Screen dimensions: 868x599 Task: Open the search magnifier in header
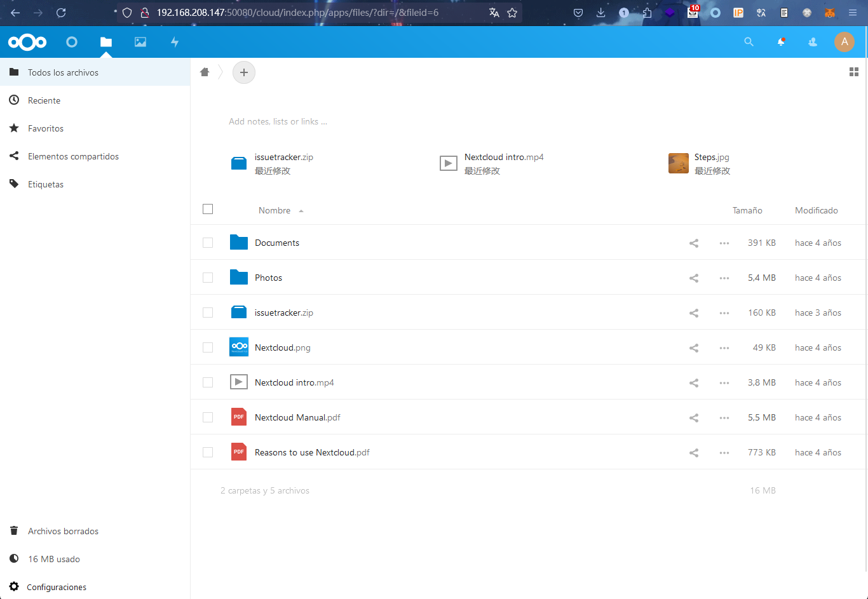(x=749, y=42)
